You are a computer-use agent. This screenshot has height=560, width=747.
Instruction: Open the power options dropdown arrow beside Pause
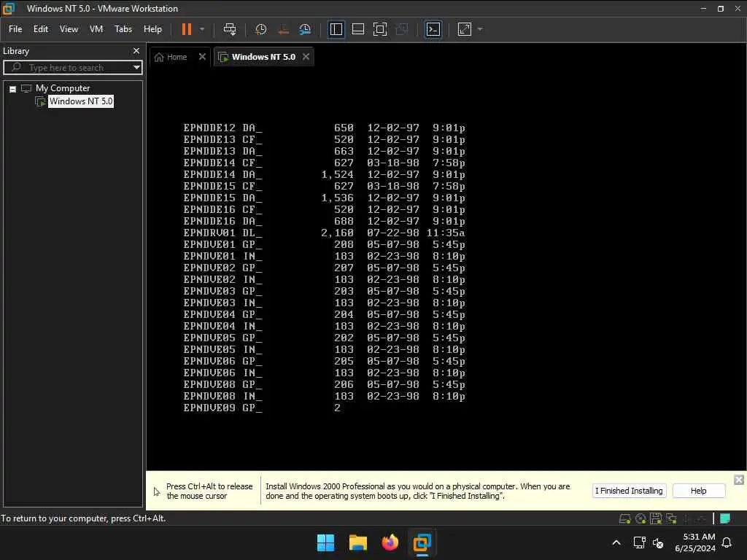[x=202, y=29]
